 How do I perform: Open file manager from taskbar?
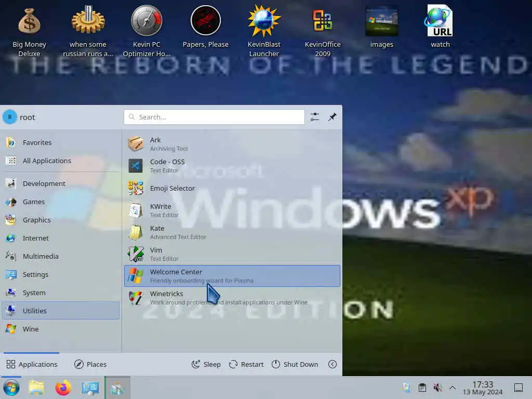[x=37, y=388]
